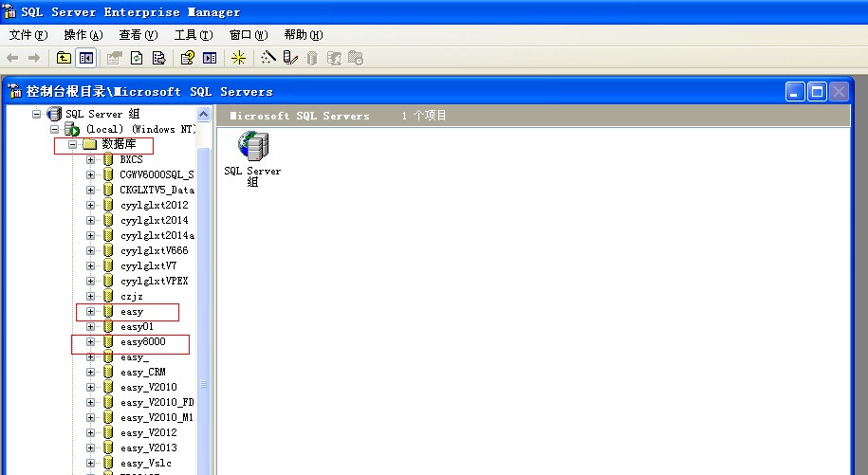Click the Up One Level toolbar icon
The image size is (868, 475).
64,58
